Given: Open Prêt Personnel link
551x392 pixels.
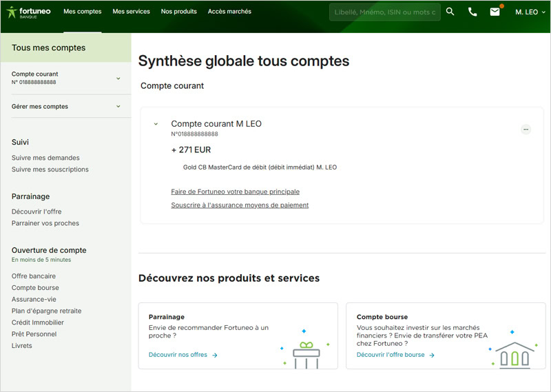Looking at the screenshot, I should click(x=34, y=334).
